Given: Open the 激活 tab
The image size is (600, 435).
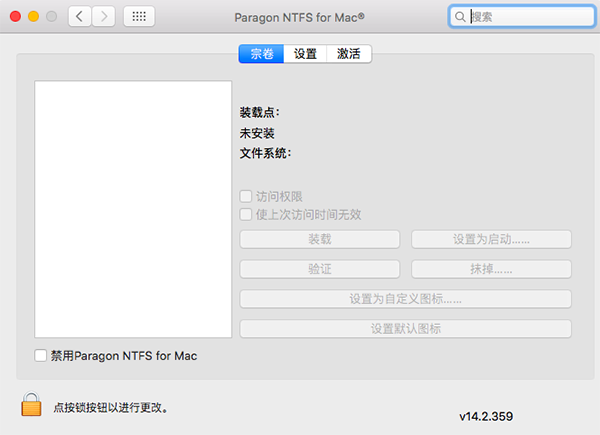Looking at the screenshot, I should pyautogui.click(x=349, y=54).
